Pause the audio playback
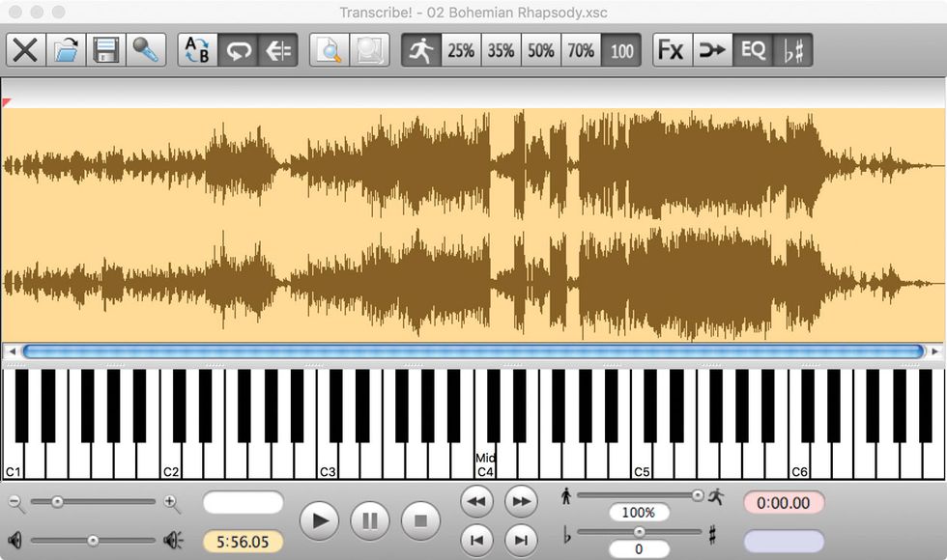 [370, 520]
